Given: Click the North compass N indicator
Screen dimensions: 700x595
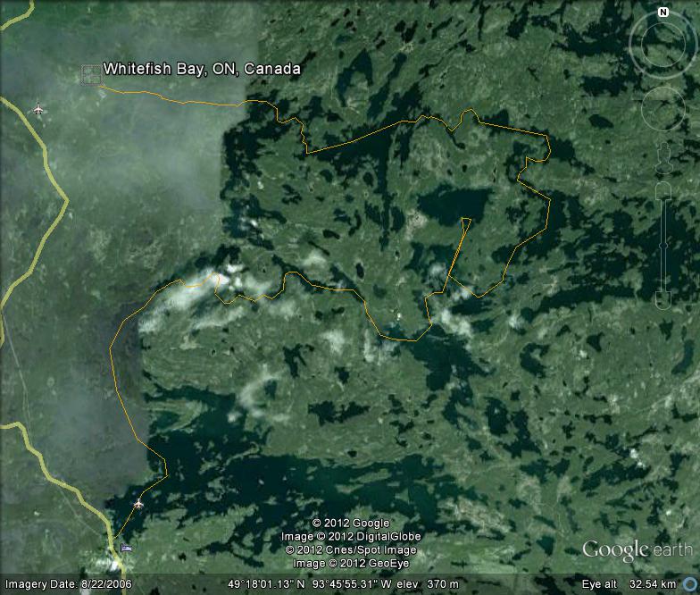Looking at the screenshot, I should point(663,13).
